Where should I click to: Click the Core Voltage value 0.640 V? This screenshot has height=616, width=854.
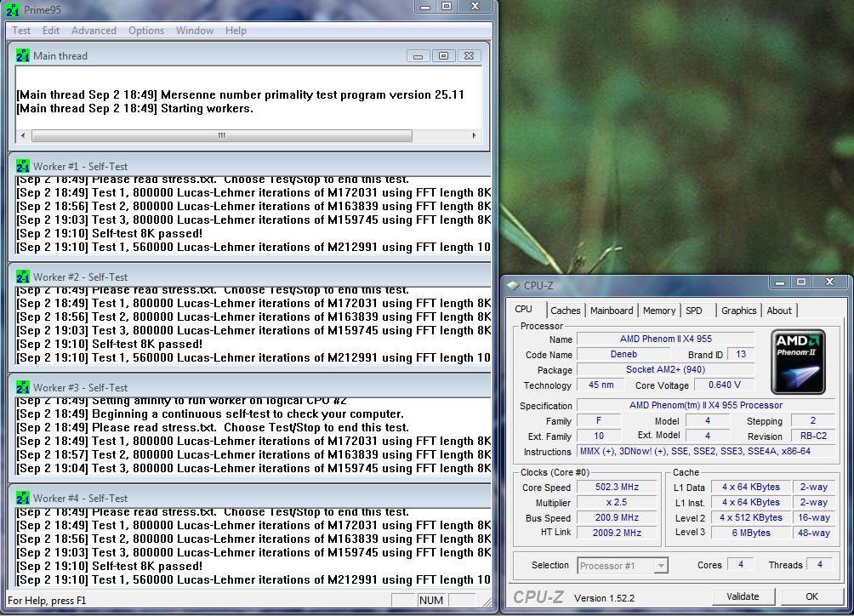725,385
